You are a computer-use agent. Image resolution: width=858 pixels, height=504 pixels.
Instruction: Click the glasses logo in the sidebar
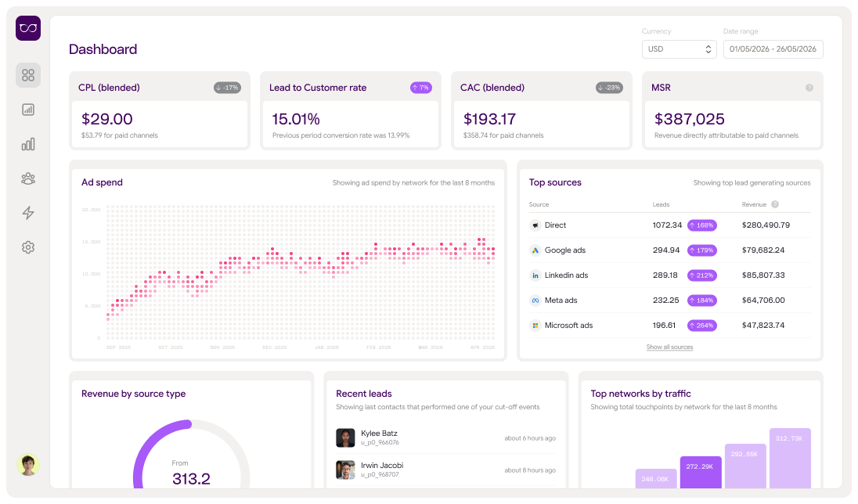pyautogui.click(x=28, y=28)
